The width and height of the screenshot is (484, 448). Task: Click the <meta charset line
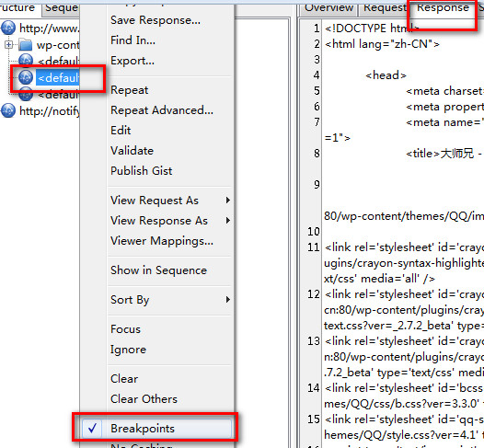[444, 91]
